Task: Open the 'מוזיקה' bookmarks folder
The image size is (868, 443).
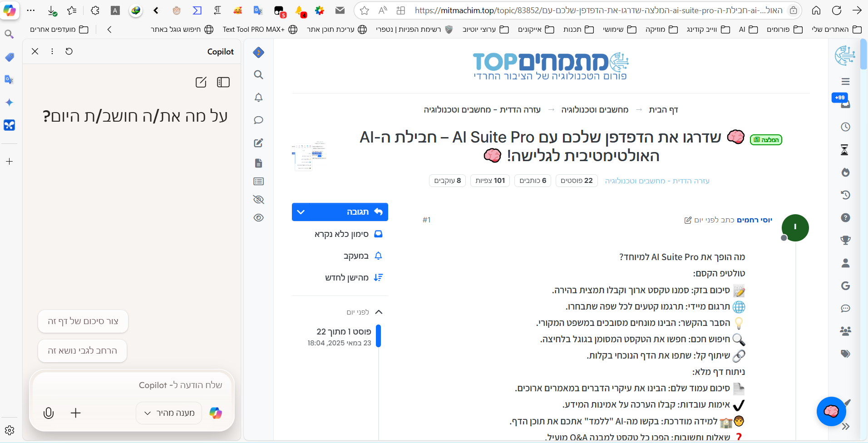Action: point(661,30)
